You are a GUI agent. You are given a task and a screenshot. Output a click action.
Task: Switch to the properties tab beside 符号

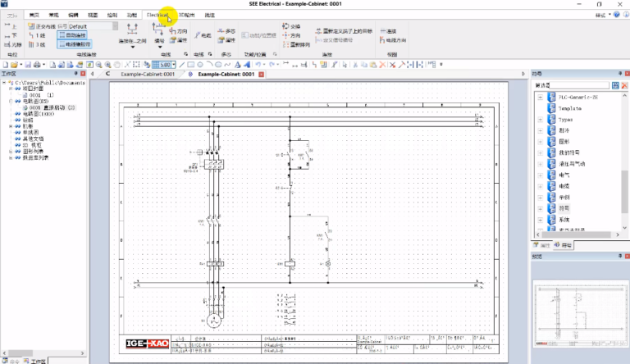[541, 245]
